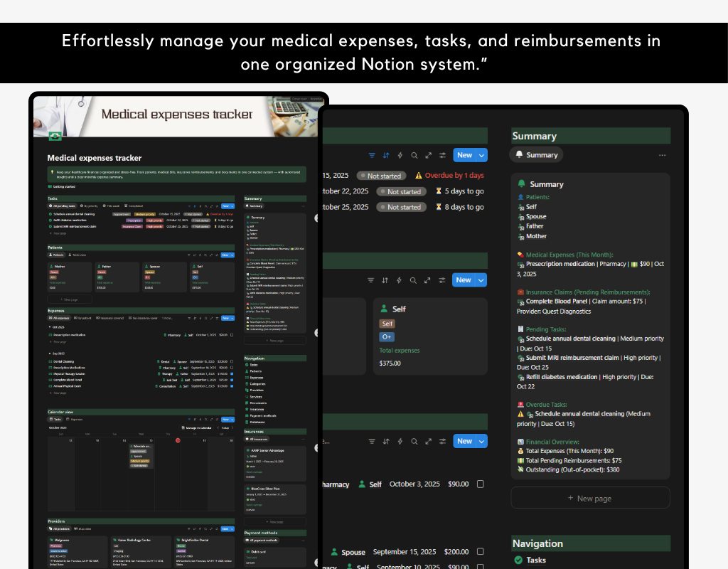The image size is (728, 569).
Task: Open the Not started status on the October 25, 2025 row
Action: (x=401, y=207)
